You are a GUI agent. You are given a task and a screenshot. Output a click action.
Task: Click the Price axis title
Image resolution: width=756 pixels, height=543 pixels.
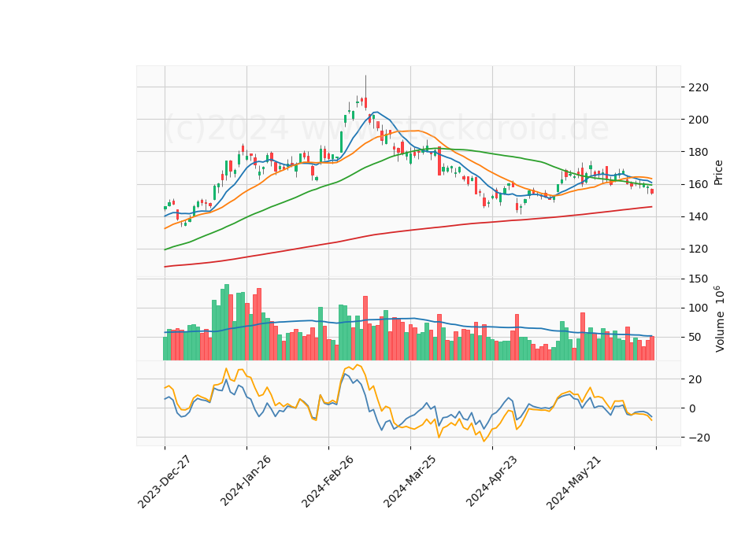click(718, 172)
